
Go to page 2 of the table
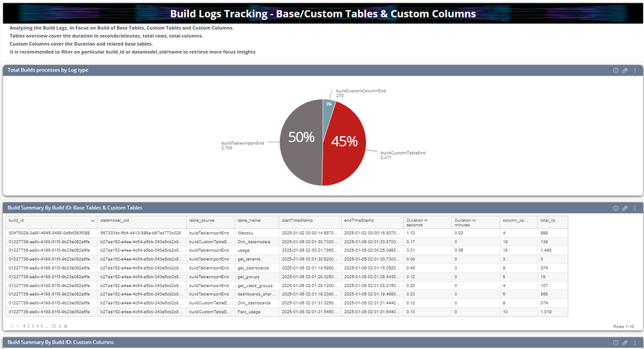(28, 326)
